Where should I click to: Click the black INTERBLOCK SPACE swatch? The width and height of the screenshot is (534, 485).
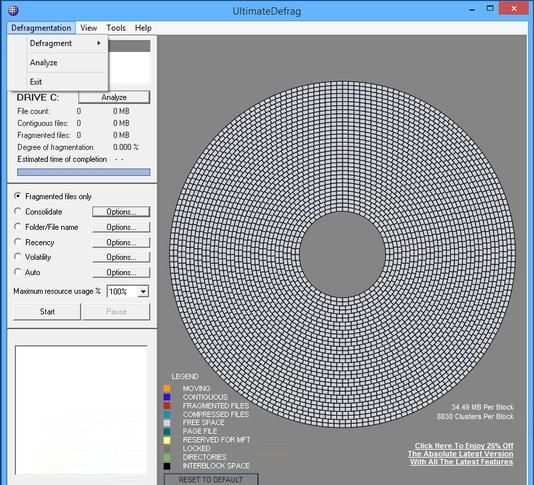click(x=167, y=466)
